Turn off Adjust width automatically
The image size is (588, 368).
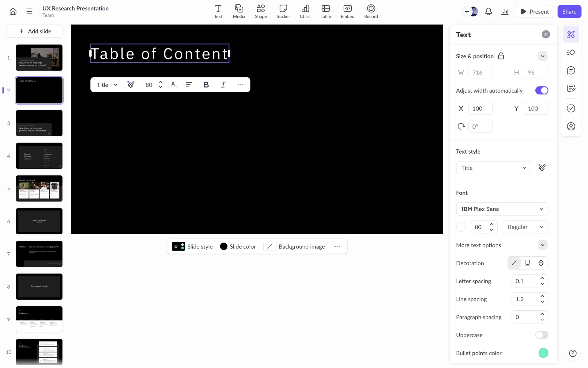coord(541,90)
